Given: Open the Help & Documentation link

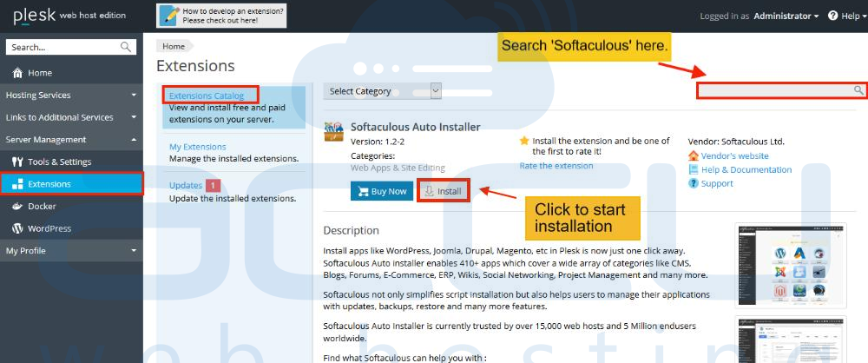Looking at the screenshot, I should [746, 170].
